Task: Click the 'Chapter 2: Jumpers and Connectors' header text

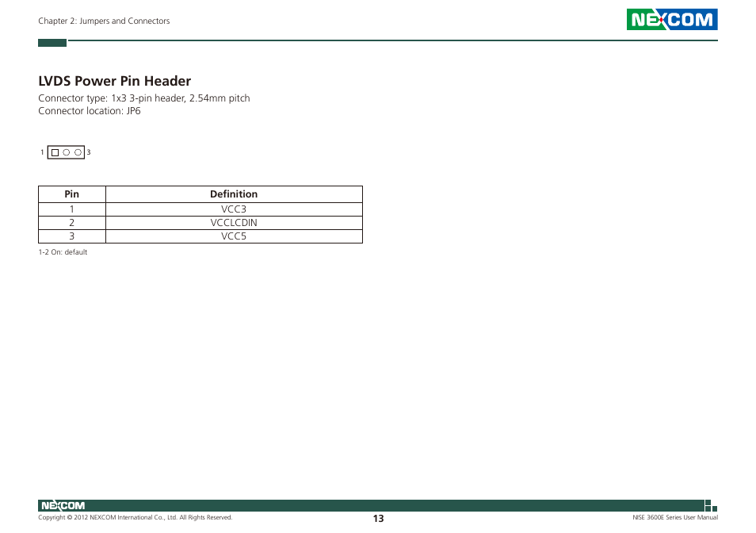Action: pyautogui.click(x=104, y=21)
